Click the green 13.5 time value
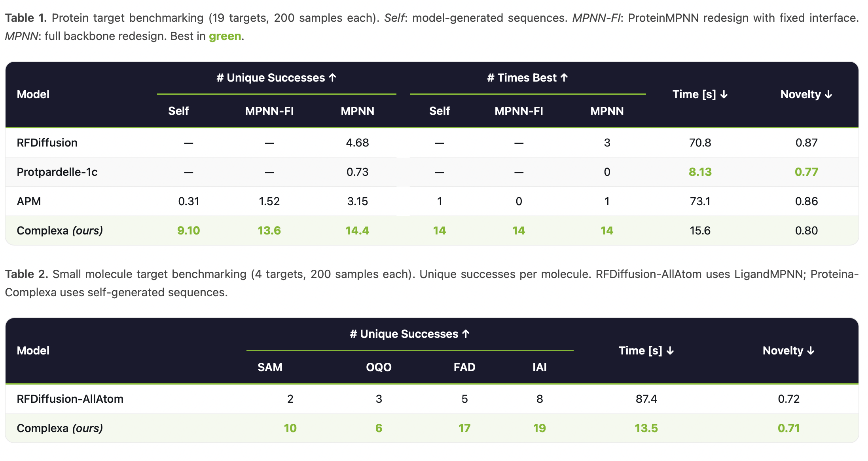This screenshot has width=868, height=461. (x=646, y=428)
